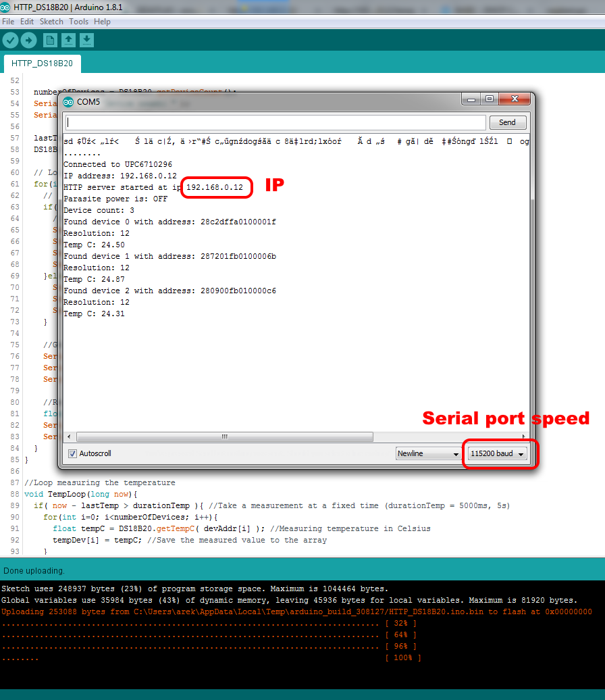Click the left arrow of the horizontal scrollbar

click(x=69, y=436)
